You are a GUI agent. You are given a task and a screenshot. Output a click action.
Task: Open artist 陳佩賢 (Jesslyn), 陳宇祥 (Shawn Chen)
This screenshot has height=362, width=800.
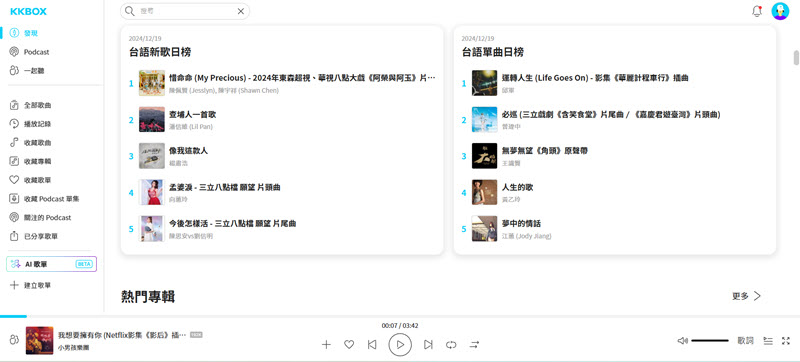pos(224,91)
